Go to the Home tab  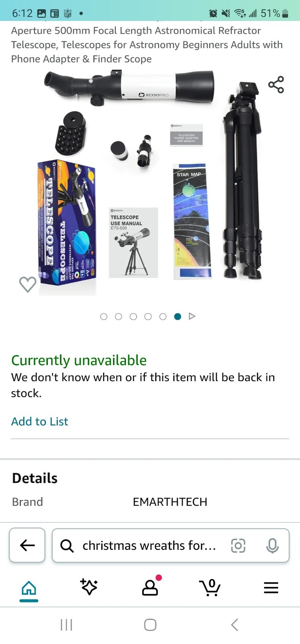pos(29,588)
